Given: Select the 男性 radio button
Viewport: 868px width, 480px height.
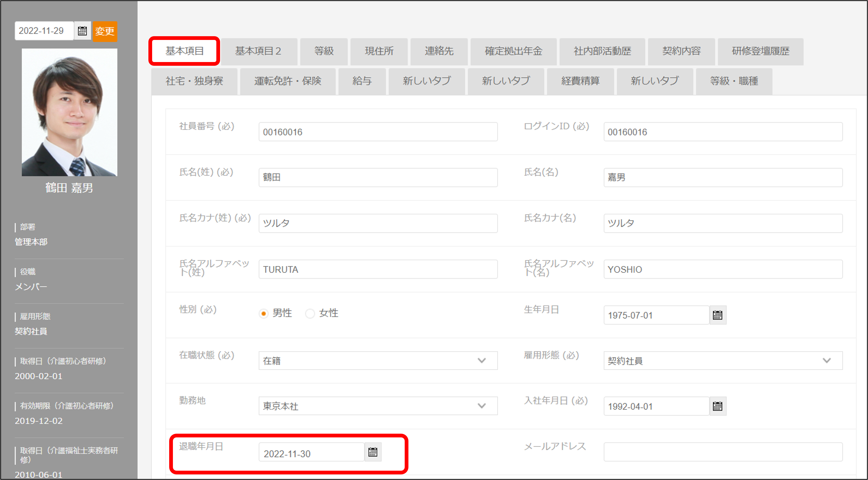Looking at the screenshot, I should coord(264,313).
